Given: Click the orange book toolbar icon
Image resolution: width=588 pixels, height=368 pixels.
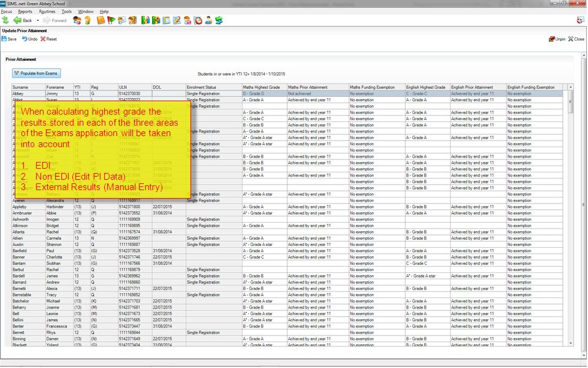Looking at the screenshot, I should click(101, 20).
